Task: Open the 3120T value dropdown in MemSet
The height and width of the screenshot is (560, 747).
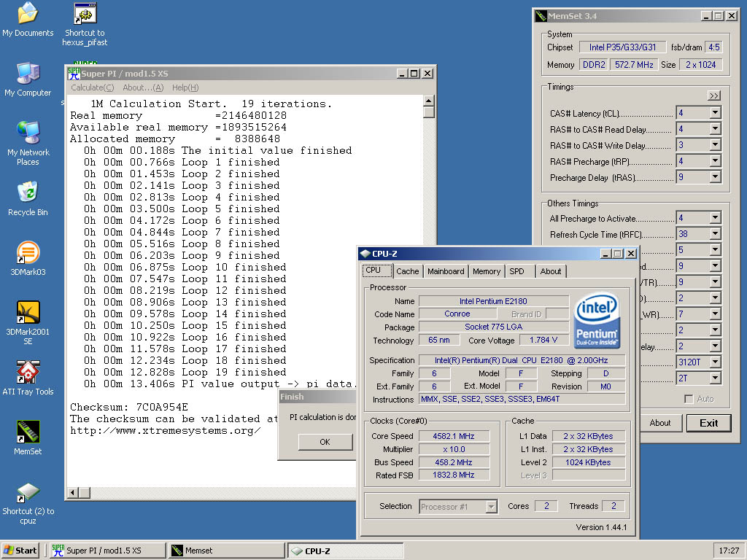Action: tap(715, 362)
